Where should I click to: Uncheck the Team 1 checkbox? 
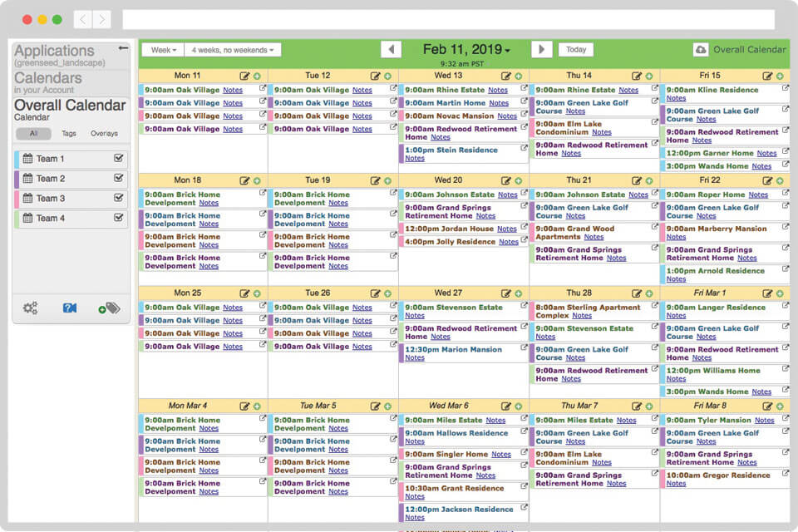click(119, 158)
